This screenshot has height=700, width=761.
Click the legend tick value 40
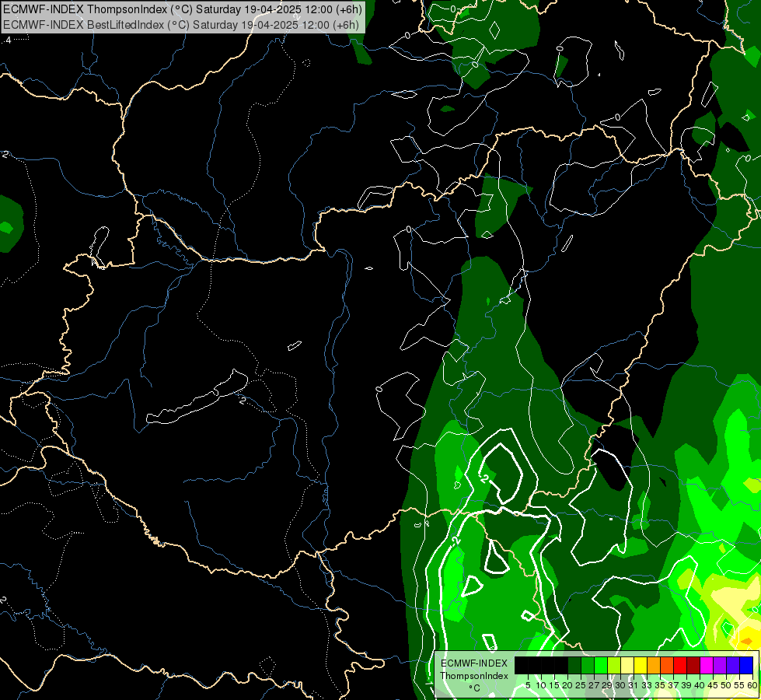click(x=700, y=685)
